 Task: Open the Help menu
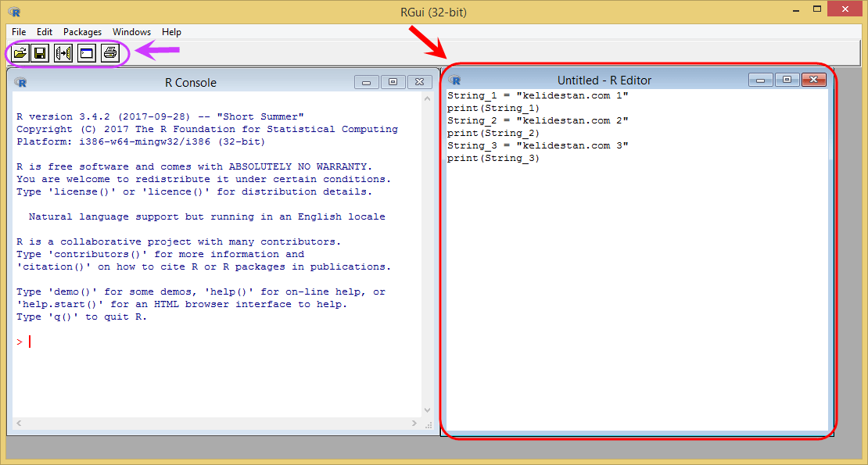pos(171,32)
